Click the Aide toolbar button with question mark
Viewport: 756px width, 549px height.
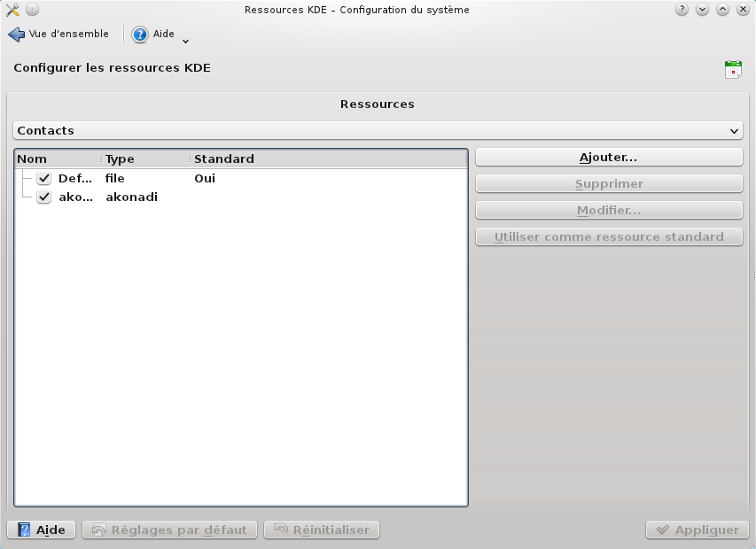(x=153, y=35)
